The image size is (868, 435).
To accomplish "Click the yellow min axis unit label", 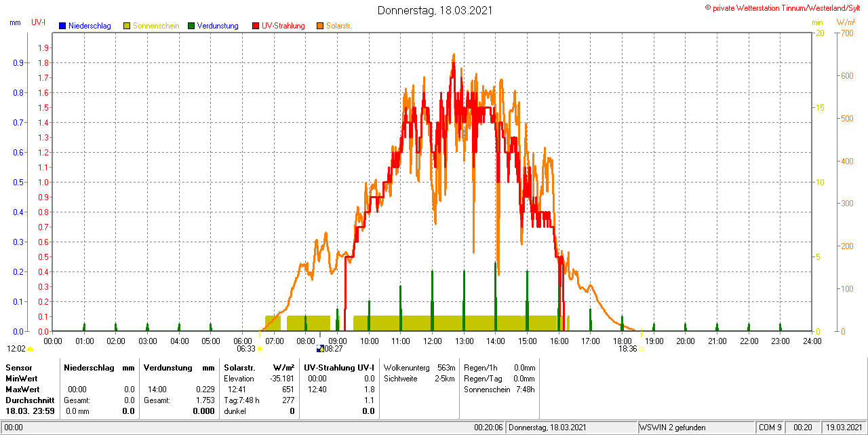I will (817, 22).
